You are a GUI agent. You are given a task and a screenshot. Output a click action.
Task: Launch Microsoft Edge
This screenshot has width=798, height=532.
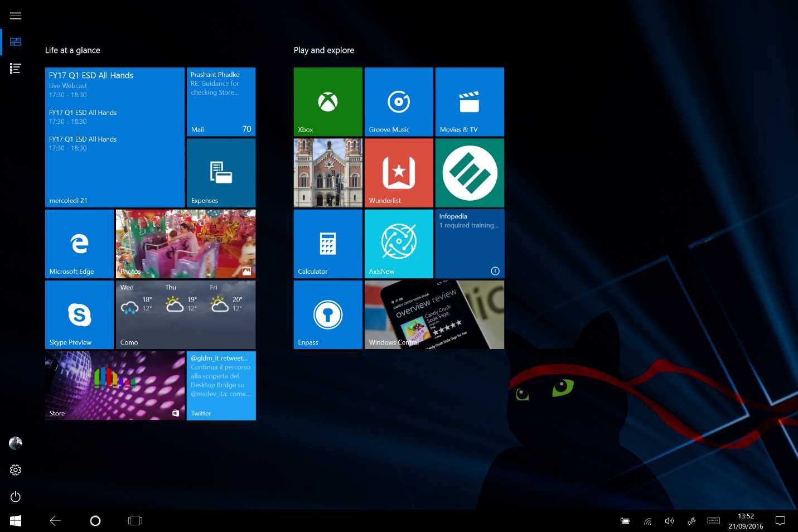[x=79, y=244]
